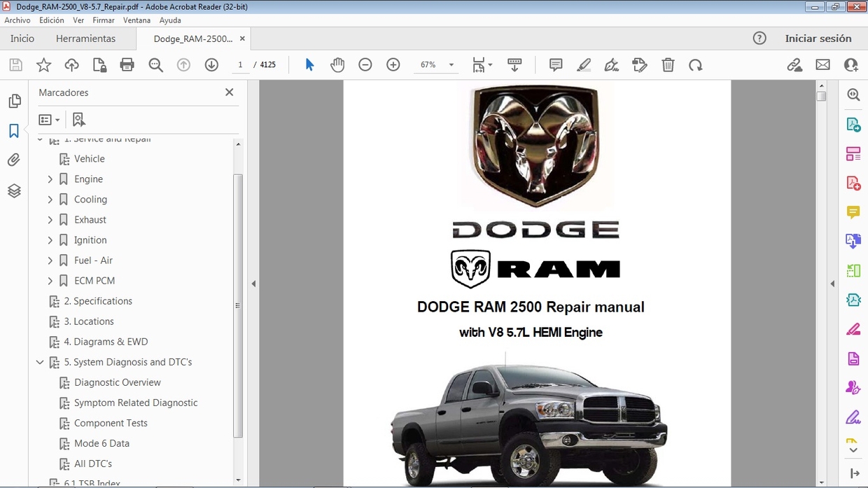Select the Component Tests bookmark

(x=110, y=423)
